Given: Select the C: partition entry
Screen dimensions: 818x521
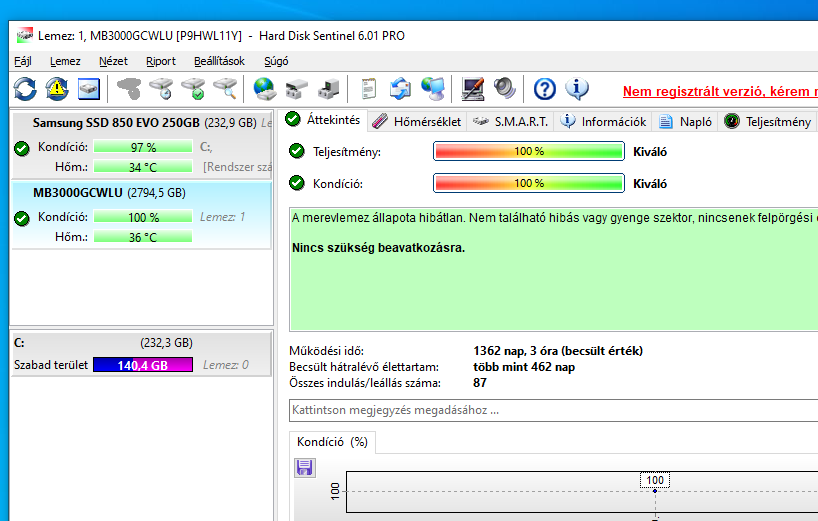Looking at the screenshot, I should tap(141, 353).
